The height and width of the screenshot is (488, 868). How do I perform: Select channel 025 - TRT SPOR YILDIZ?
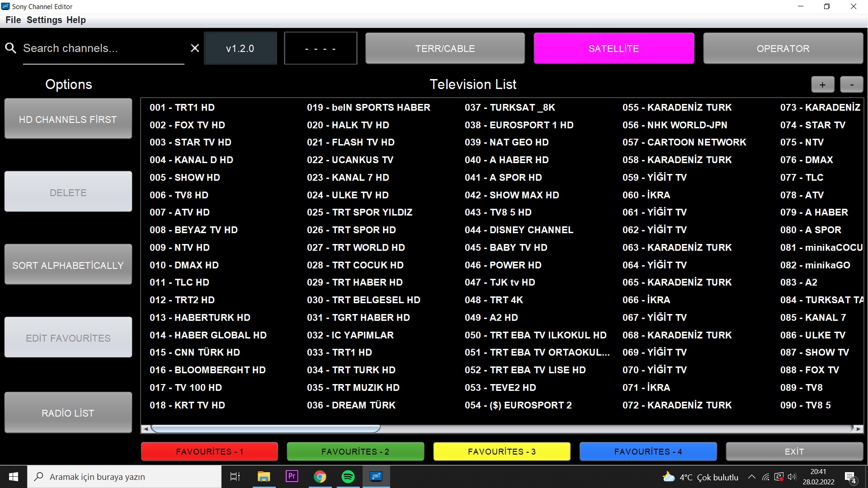[359, 212]
